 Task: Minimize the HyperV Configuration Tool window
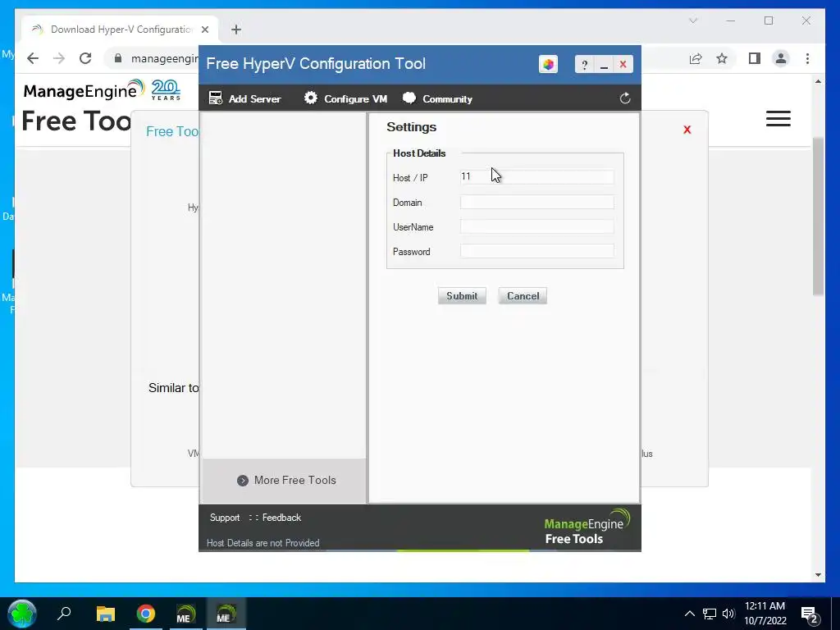(x=604, y=65)
